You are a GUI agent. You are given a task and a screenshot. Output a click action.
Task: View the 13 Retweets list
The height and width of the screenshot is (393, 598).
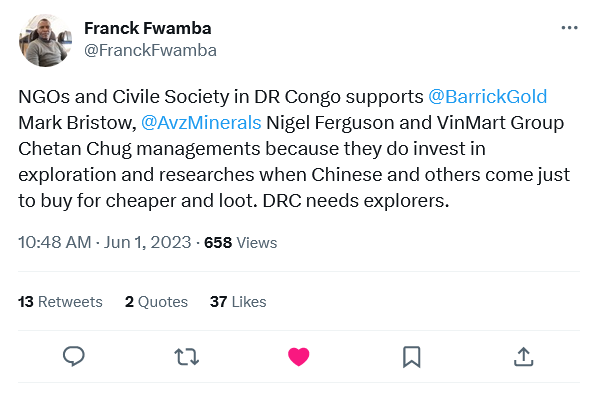pos(60,302)
